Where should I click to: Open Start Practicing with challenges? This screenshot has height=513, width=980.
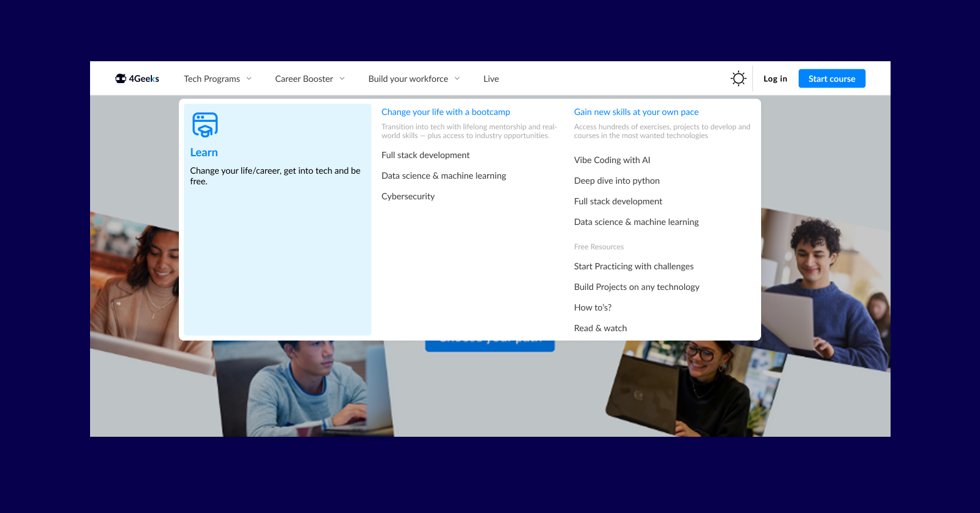[634, 266]
